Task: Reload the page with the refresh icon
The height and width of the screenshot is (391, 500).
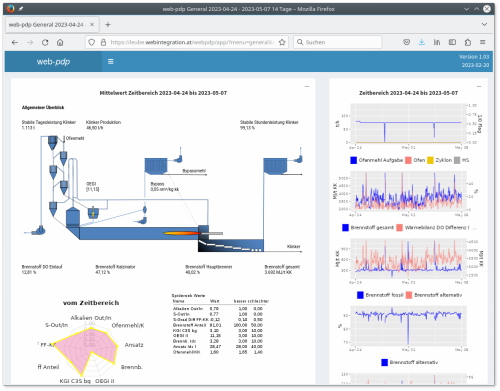Action: [x=45, y=42]
